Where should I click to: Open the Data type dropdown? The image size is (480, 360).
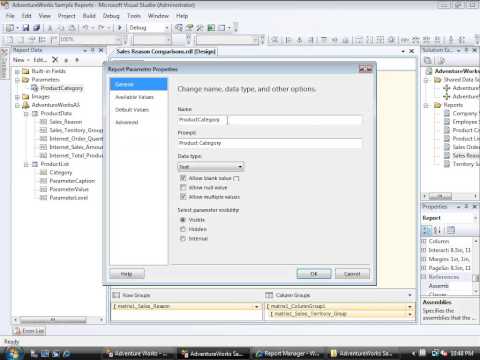pos(211,166)
